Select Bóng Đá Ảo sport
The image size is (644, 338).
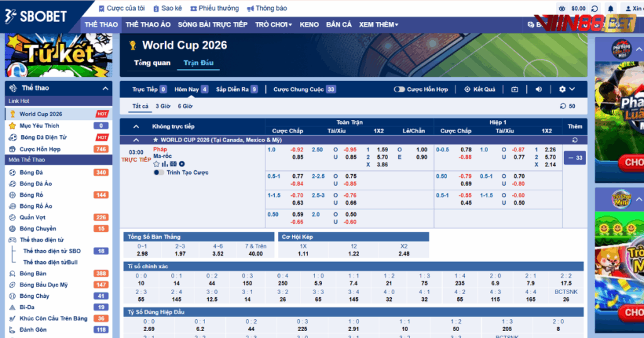58,184
